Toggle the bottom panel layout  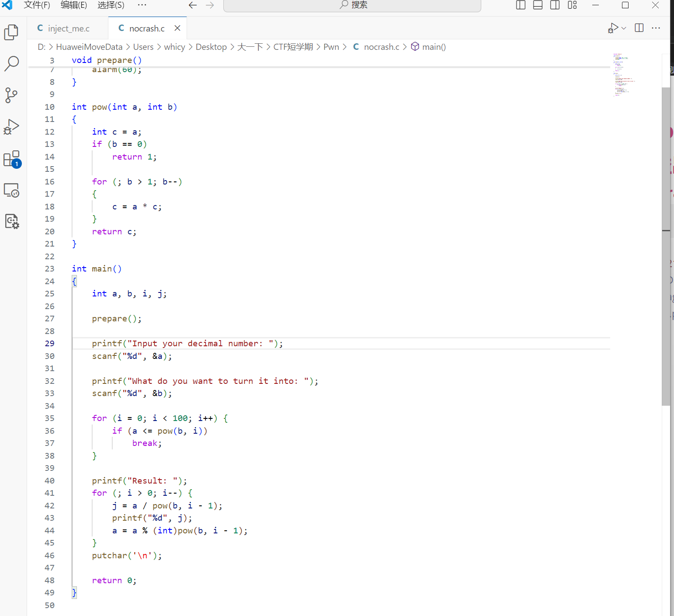click(x=538, y=5)
